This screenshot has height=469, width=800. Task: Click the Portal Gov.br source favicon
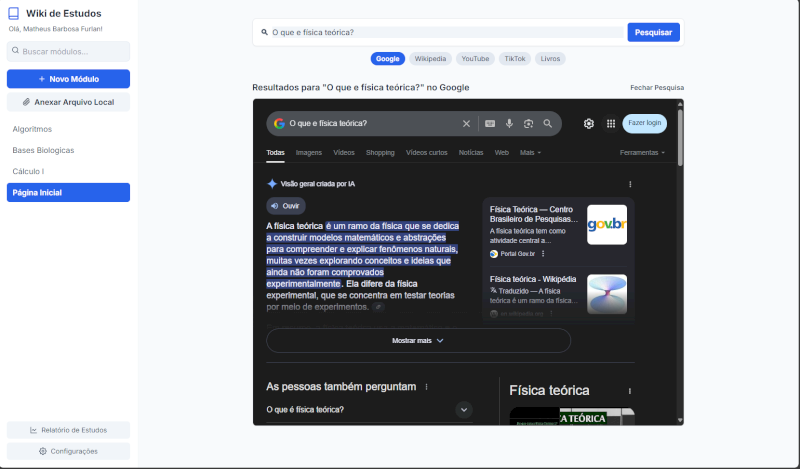(494, 254)
